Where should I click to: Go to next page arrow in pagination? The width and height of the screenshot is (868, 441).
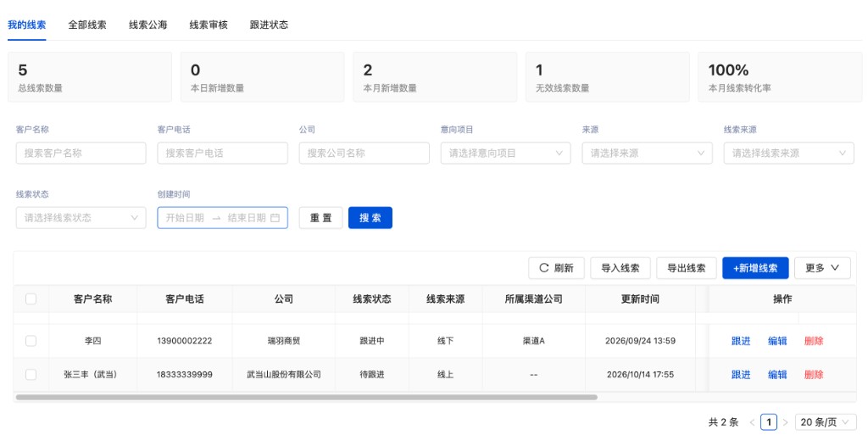[785, 422]
